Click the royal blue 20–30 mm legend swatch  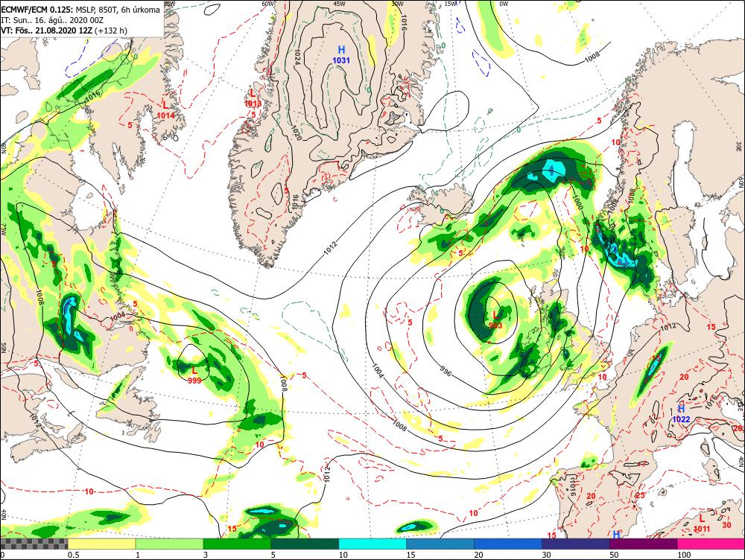(x=508, y=544)
